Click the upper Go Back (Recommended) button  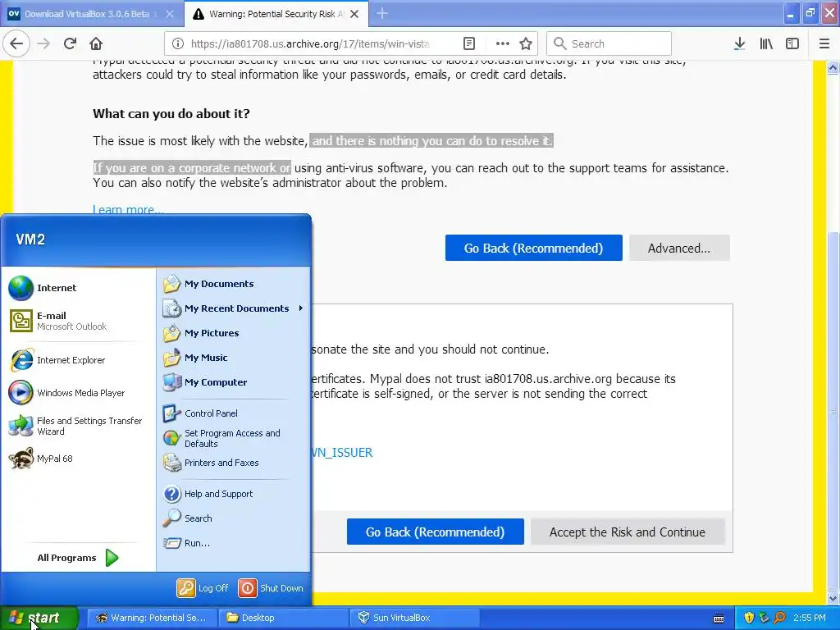[x=533, y=248]
